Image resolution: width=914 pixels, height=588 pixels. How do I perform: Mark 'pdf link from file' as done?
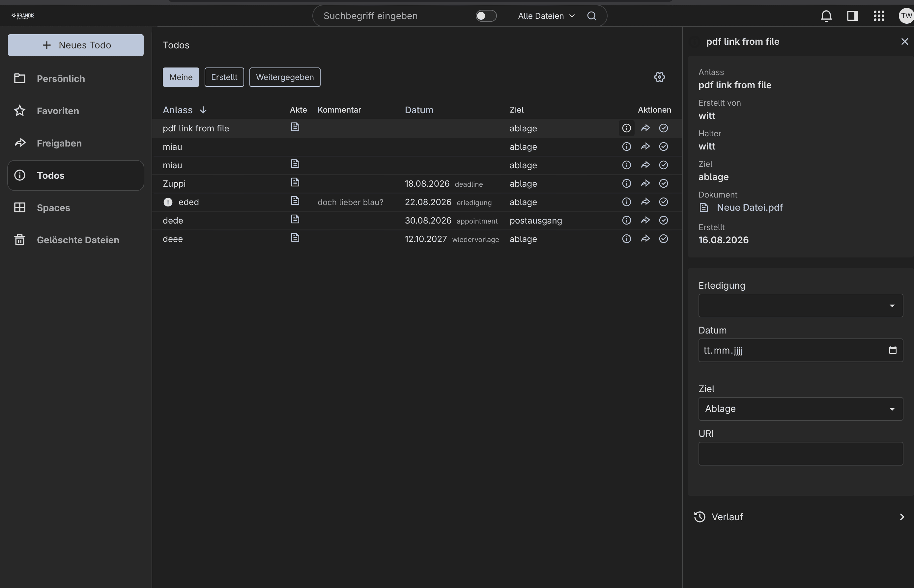tap(664, 128)
